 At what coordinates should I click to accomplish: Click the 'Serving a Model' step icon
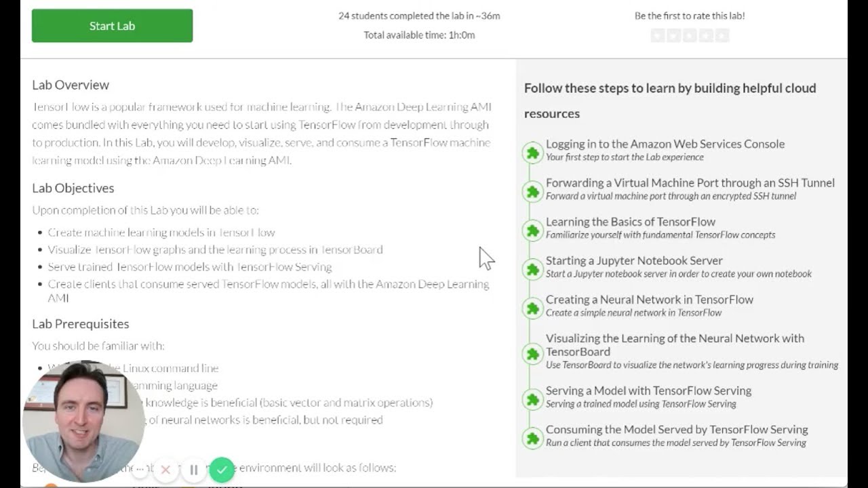pos(532,399)
